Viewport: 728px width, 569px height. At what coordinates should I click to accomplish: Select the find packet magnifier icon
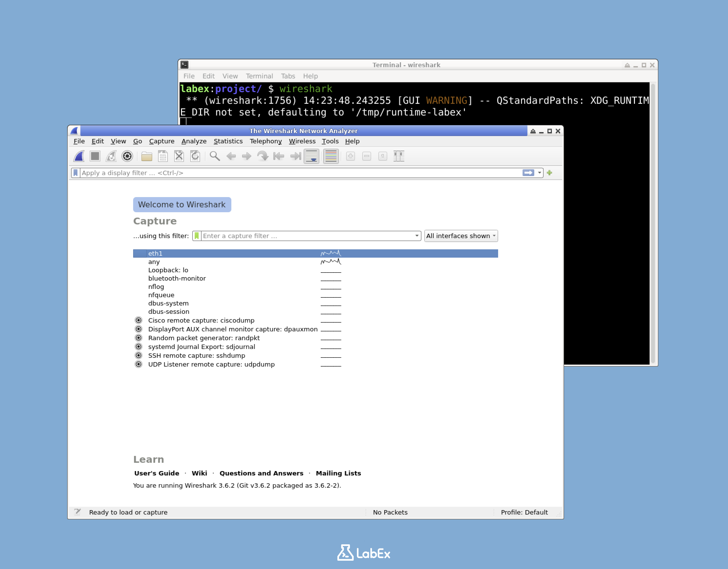point(215,156)
